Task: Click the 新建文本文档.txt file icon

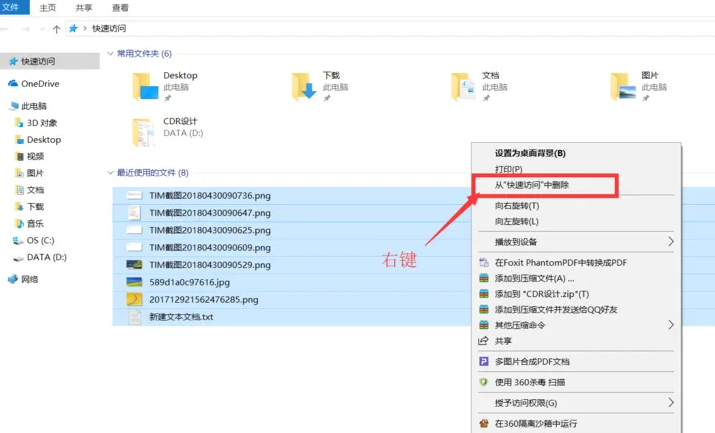Action: tap(135, 317)
